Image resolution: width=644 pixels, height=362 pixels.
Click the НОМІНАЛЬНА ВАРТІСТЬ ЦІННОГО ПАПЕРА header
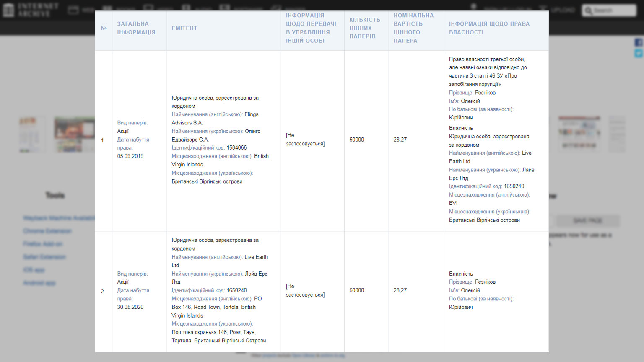coord(413,28)
